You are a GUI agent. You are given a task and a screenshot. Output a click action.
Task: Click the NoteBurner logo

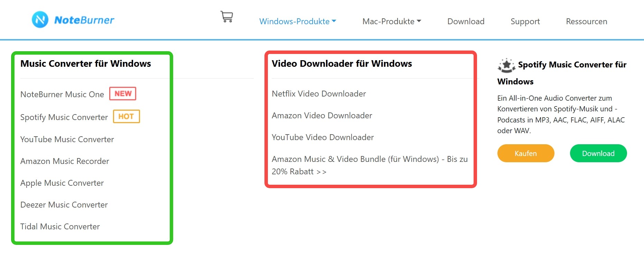click(x=73, y=20)
